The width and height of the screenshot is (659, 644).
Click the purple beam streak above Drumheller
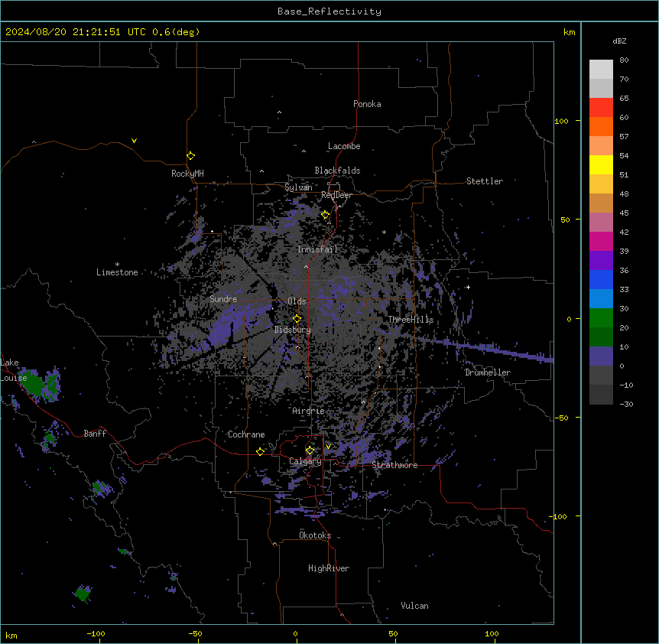click(x=488, y=347)
